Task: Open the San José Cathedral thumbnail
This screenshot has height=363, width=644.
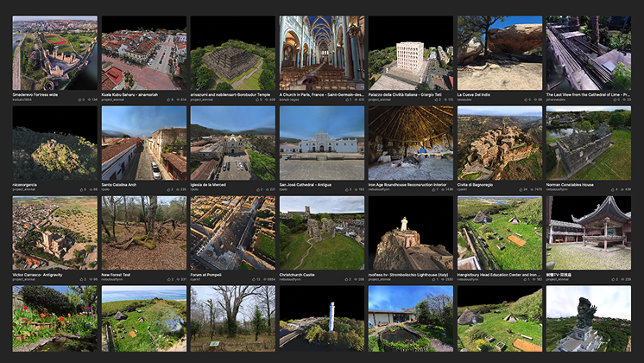Action: (x=322, y=143)
